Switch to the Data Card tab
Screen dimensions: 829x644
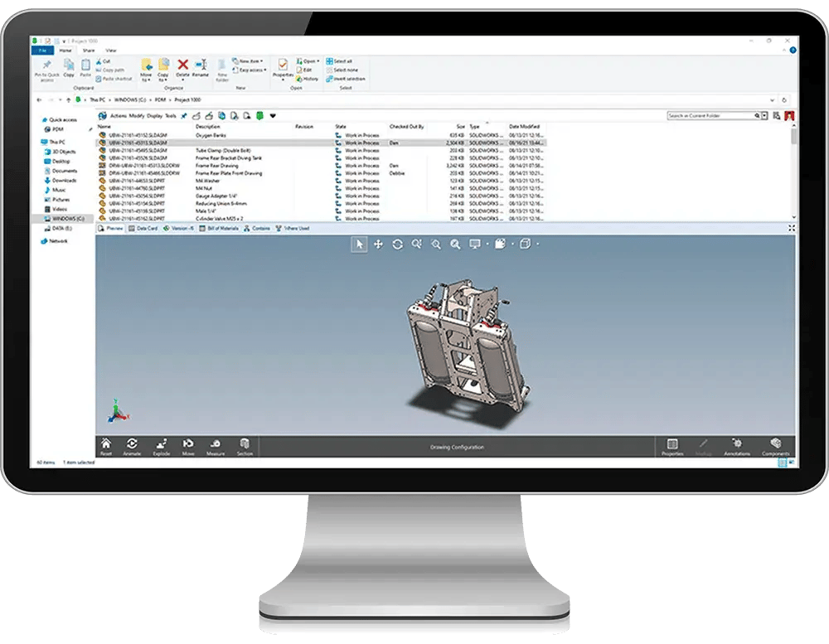[x=143, y=229]
